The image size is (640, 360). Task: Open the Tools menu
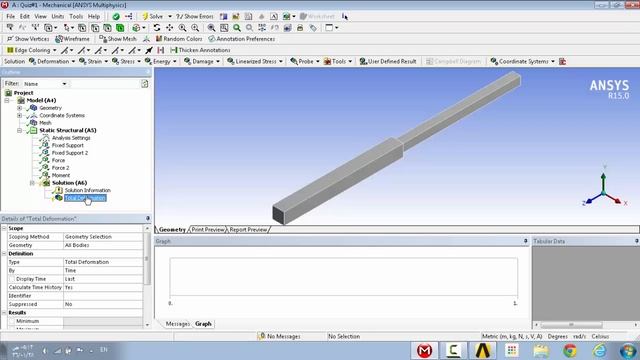(76, 16)
